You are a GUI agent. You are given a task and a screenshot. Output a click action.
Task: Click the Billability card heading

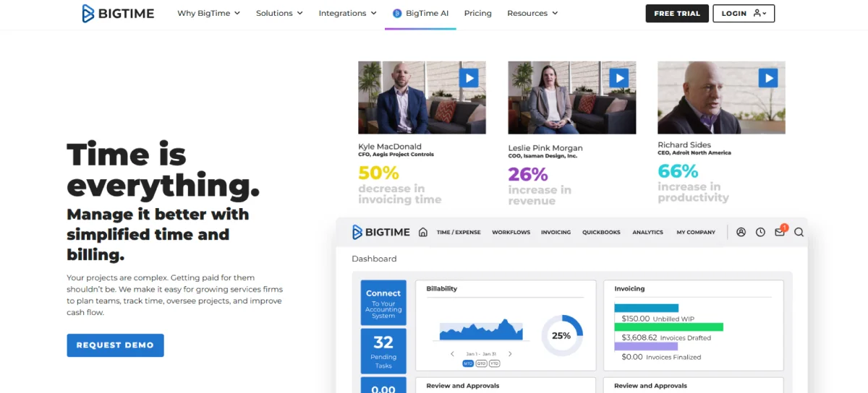click(441, 289)
